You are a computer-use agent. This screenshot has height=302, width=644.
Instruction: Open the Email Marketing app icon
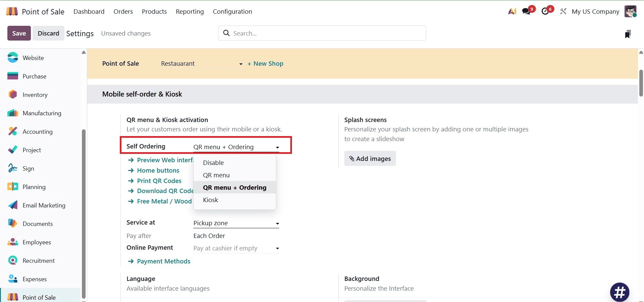[13, 205]
